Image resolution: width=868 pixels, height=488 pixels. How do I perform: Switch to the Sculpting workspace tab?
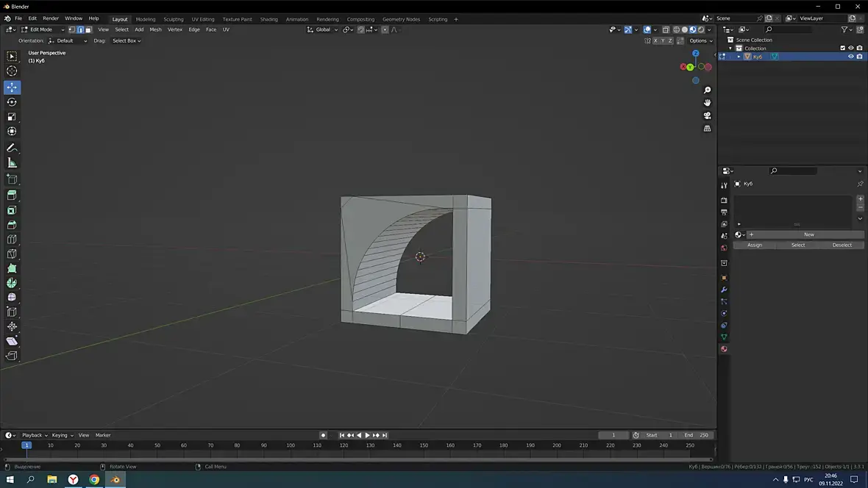click(174, 19)
